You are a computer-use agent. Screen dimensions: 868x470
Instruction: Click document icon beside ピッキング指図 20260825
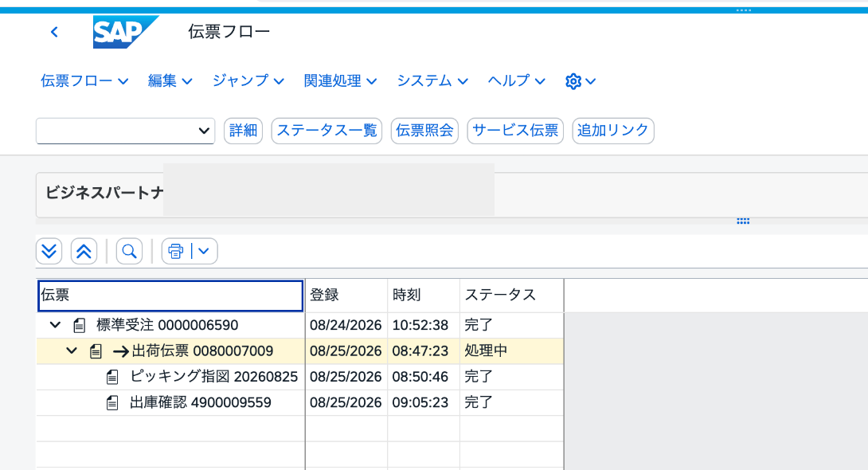[112, 377]
